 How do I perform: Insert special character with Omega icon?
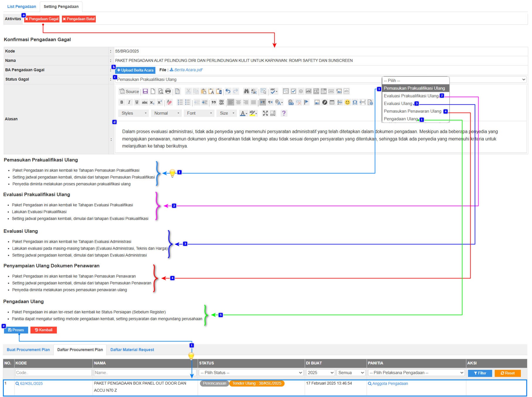355,102
